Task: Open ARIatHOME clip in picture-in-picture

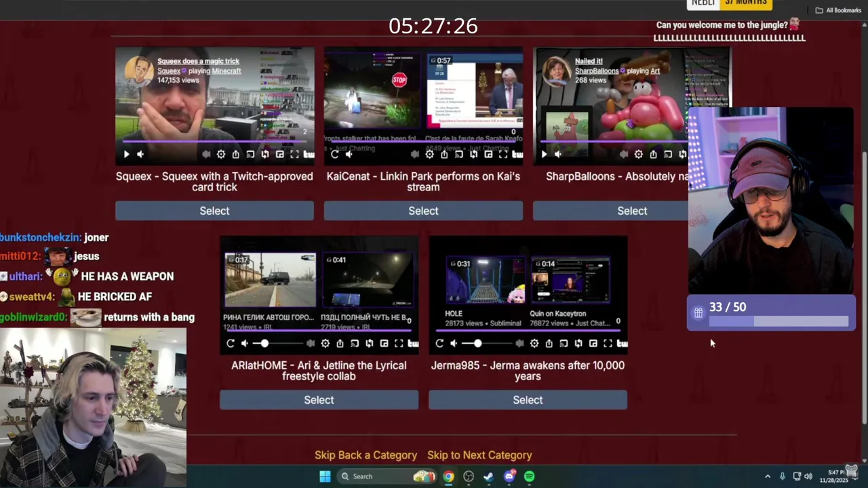Action: [384, 344]
